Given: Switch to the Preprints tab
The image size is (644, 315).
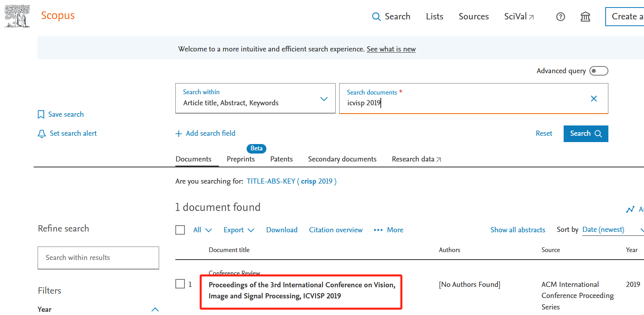Looking at the screenshot, I should point(241,159).
